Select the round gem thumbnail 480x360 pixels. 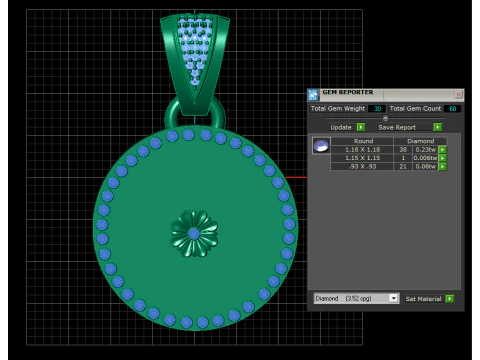click(321, 145)
